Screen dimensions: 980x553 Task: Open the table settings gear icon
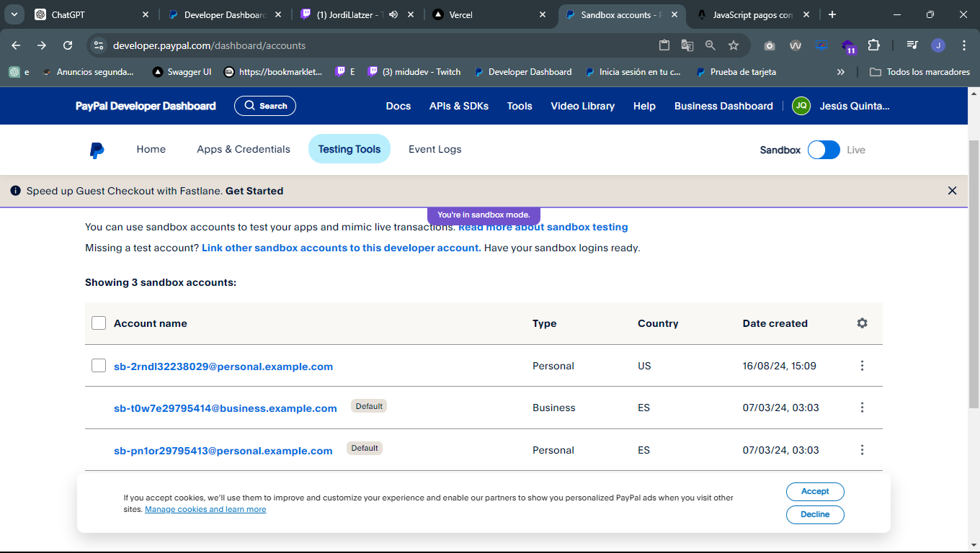click(x=862, y=323)
